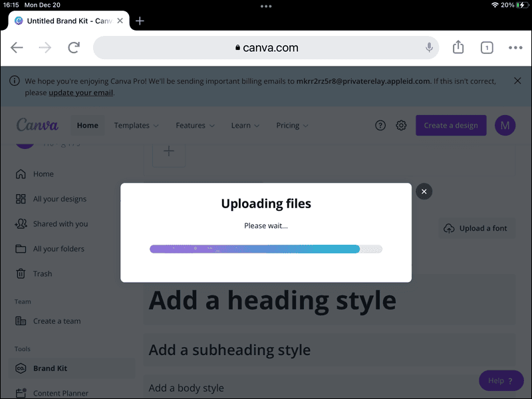This screenshot has height=399, width=532.
Task: Open the update your email link
Action: (x=80, y=92)
